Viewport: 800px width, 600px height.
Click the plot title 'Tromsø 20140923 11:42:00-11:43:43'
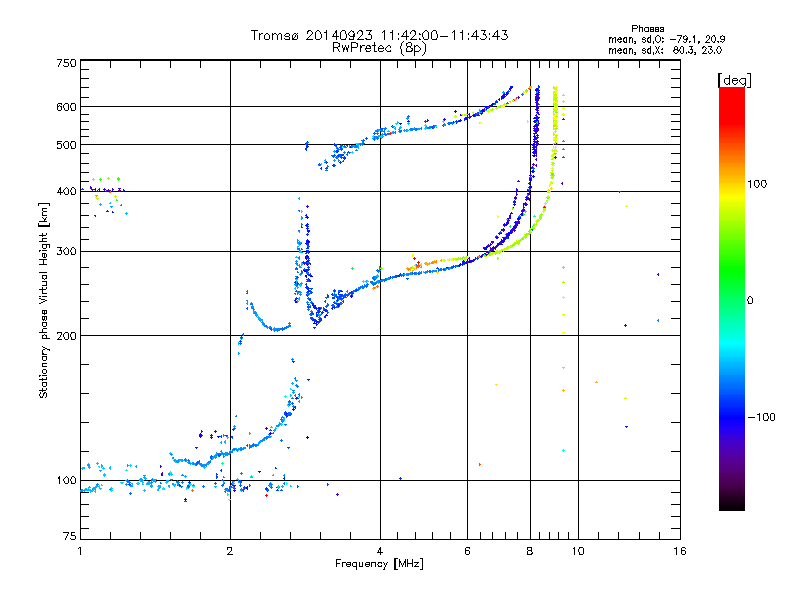point(379,35)
